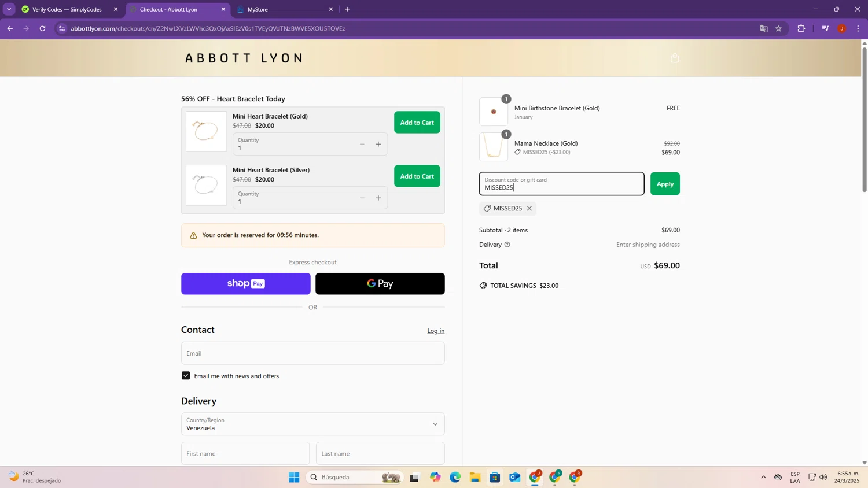The width and height of the screenshot is (868, 488).
Task: Open Outlook from taskbar
Action: pyautogui.click(x=515, y=477)
